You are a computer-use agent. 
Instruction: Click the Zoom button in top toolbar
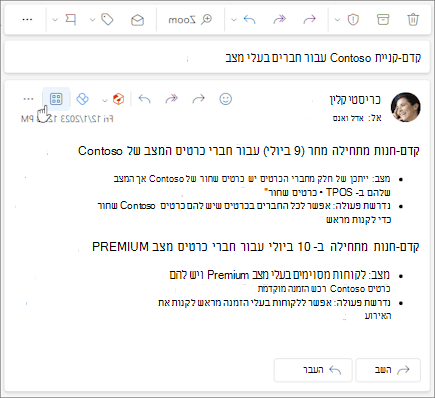click(190, 20)
